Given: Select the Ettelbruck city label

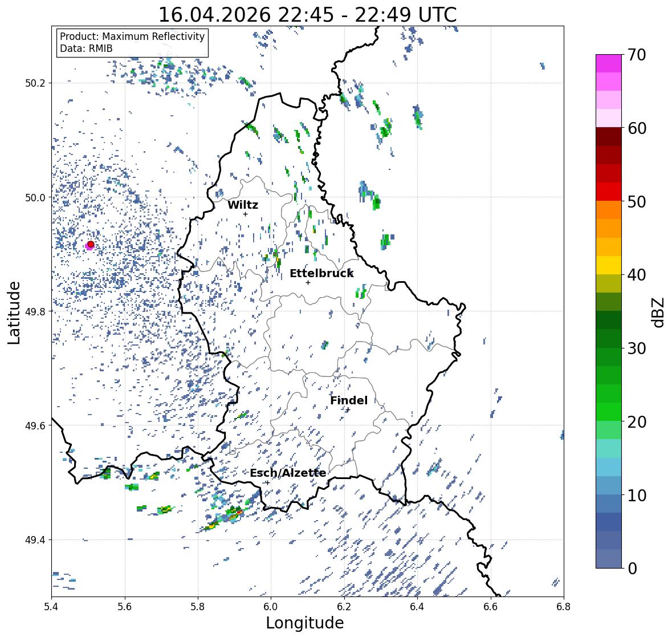Looking at the screenshot, I should click(x=321, y=274).
